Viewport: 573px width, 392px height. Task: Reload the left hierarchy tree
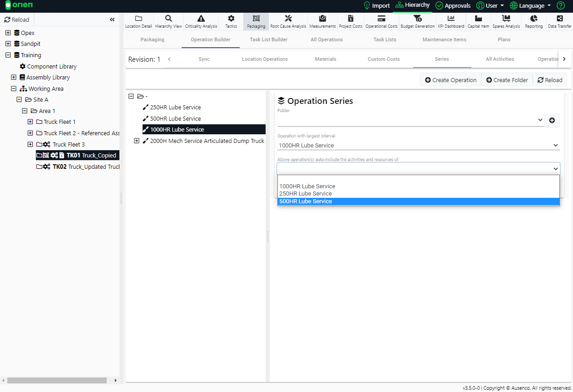17,20
